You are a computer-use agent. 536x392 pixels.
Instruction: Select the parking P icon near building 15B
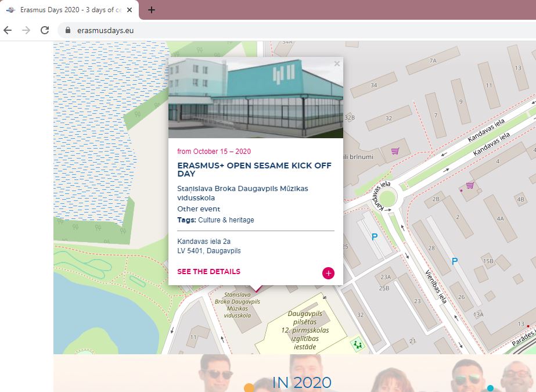coord(455,261)
